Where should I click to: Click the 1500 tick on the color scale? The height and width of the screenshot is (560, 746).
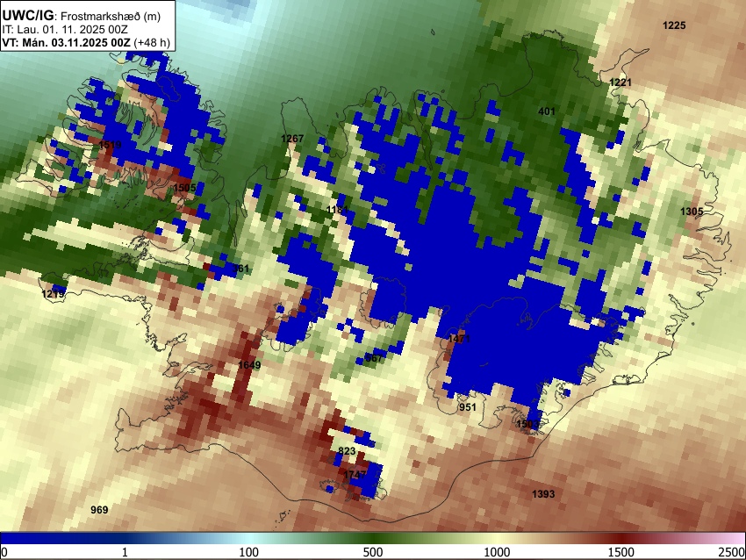coord(621,552)
